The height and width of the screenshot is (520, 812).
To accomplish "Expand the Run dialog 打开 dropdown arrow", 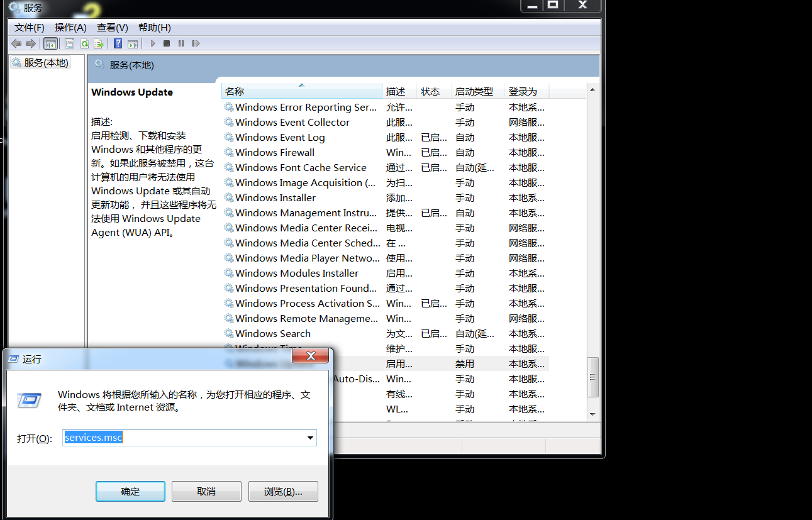I will pos(310,438).
